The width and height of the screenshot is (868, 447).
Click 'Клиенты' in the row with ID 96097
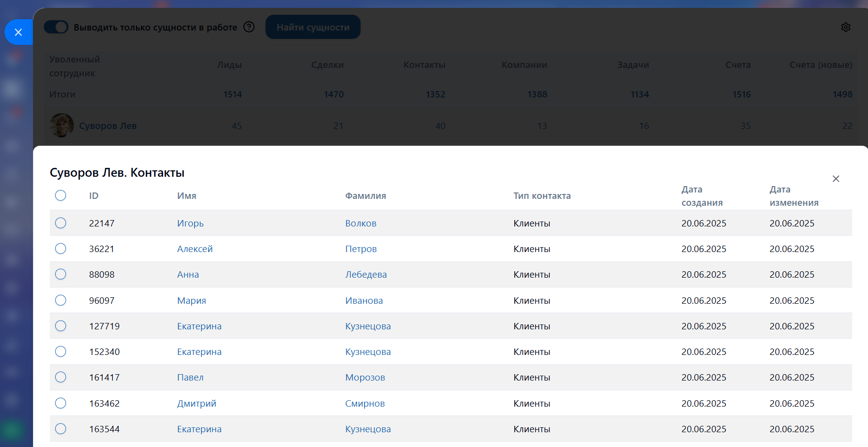tap(532, 300)
